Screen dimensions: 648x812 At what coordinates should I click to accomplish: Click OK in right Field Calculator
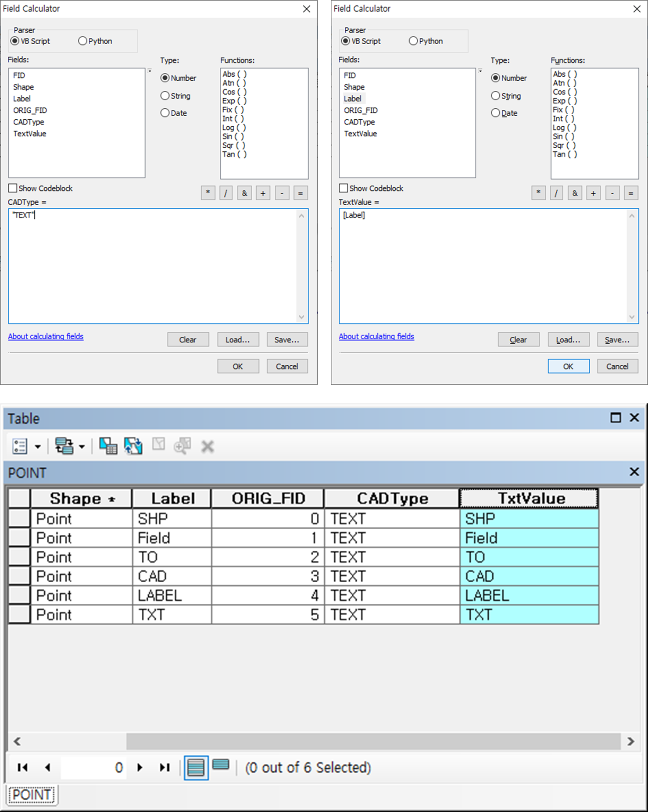pyautogui.click(x=568, y=366)
